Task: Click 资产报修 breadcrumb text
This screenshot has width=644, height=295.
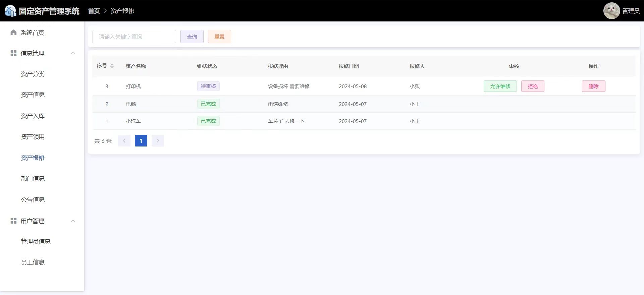Action: 122,11
